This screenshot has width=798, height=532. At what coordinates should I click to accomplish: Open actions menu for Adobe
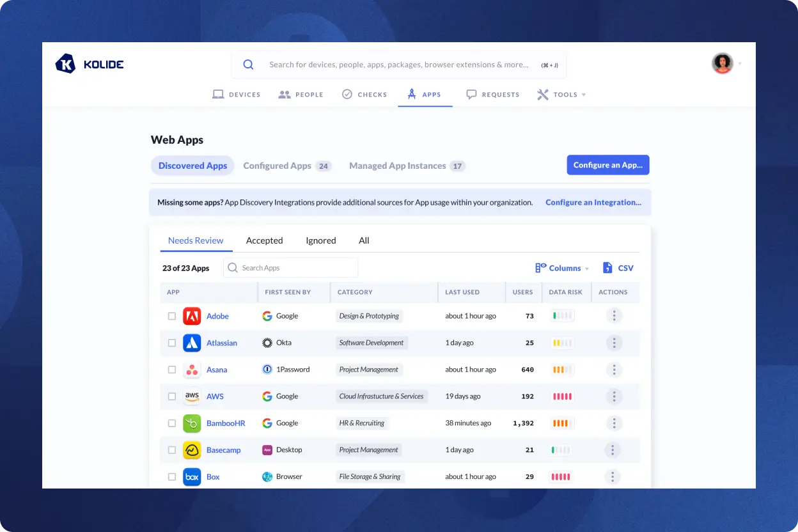(x=614, y=316)
